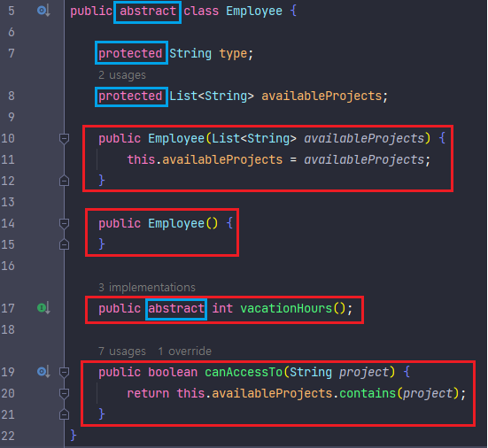Collapse the canAccessTo method at line 19
Screen dimensions: 488x448
pos(64,372)
